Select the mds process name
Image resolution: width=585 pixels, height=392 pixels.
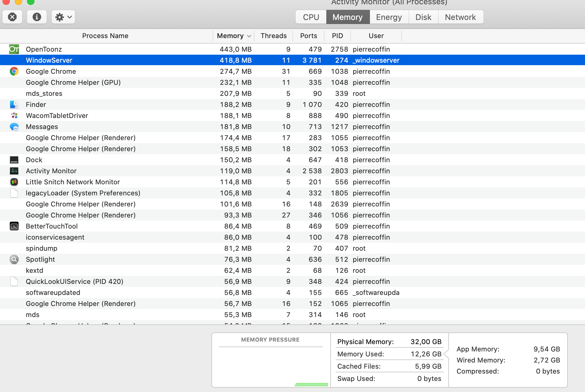[x=33, y=315]
